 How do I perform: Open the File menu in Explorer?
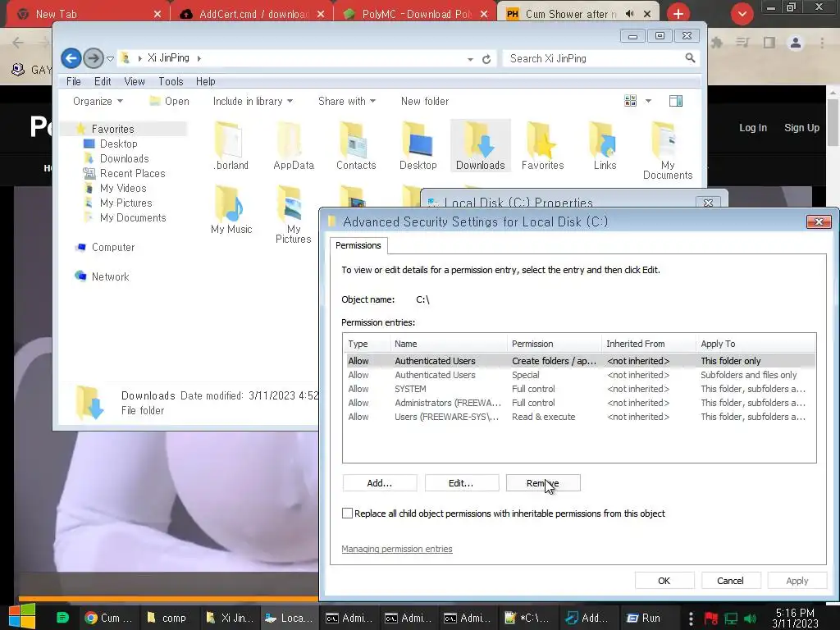73,81
